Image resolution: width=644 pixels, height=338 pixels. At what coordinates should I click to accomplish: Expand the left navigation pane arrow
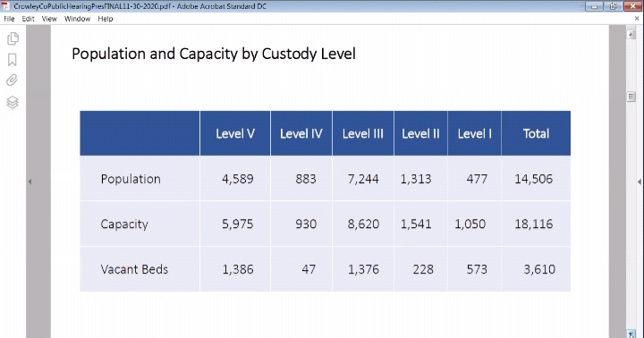[x=30, y=182]
